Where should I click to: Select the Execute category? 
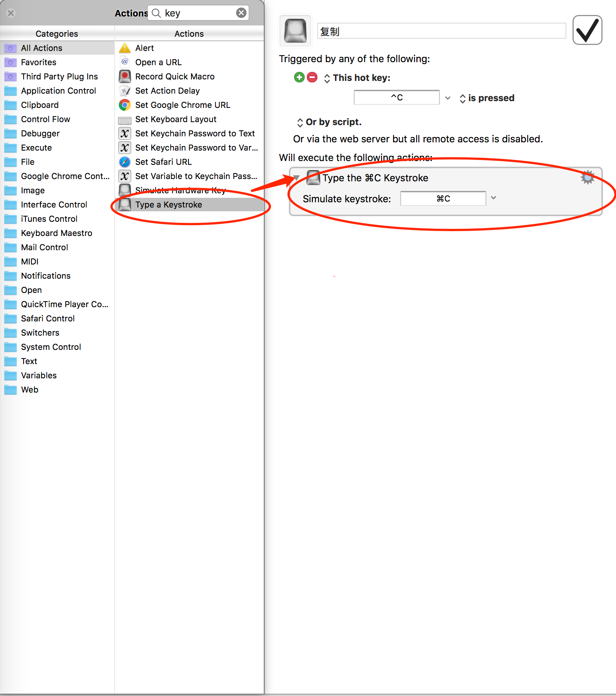(x=57, y=148)
